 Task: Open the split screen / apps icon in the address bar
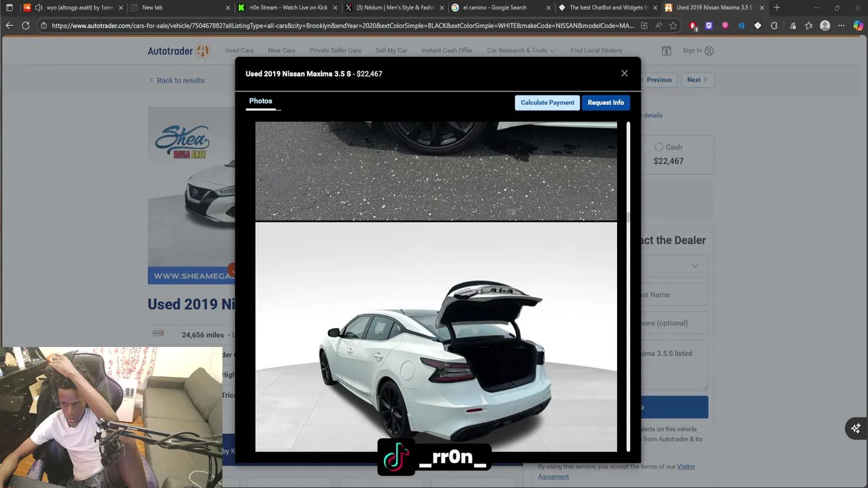644,26
